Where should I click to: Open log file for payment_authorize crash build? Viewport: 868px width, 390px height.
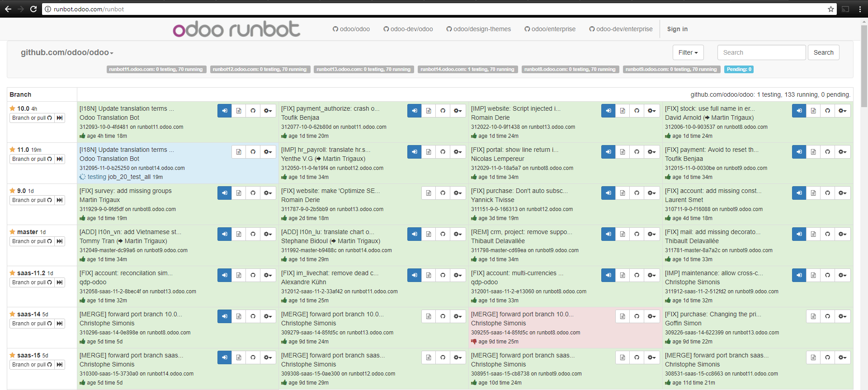point(429,111)
